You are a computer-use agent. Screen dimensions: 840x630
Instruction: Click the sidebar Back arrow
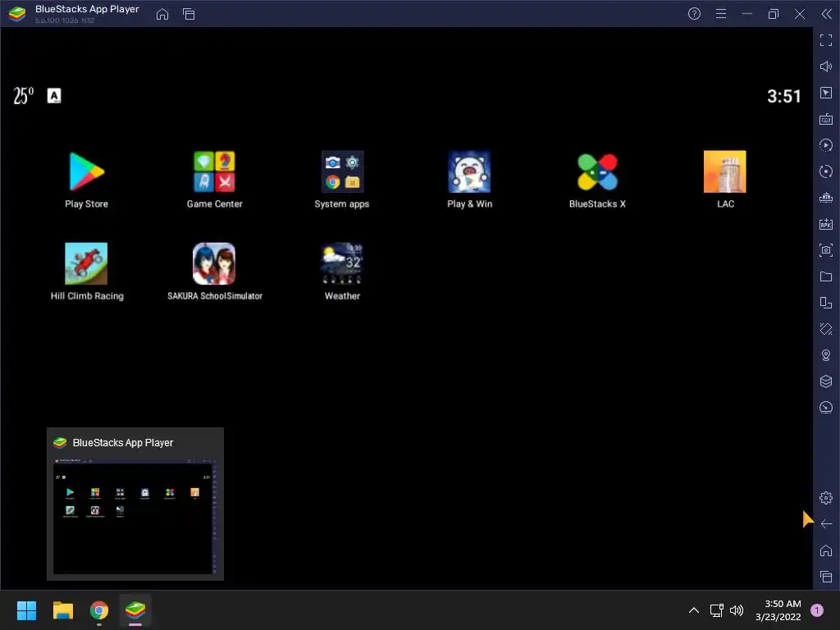pos(826,524)
